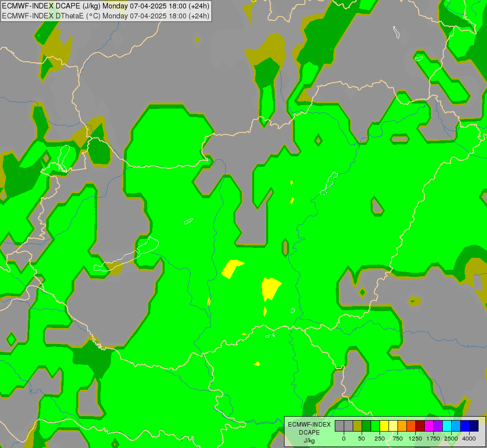Click the DCAPE word in the legend
Image resolution: width=487 pixels, height=448 pixels.
coord(309,433)
